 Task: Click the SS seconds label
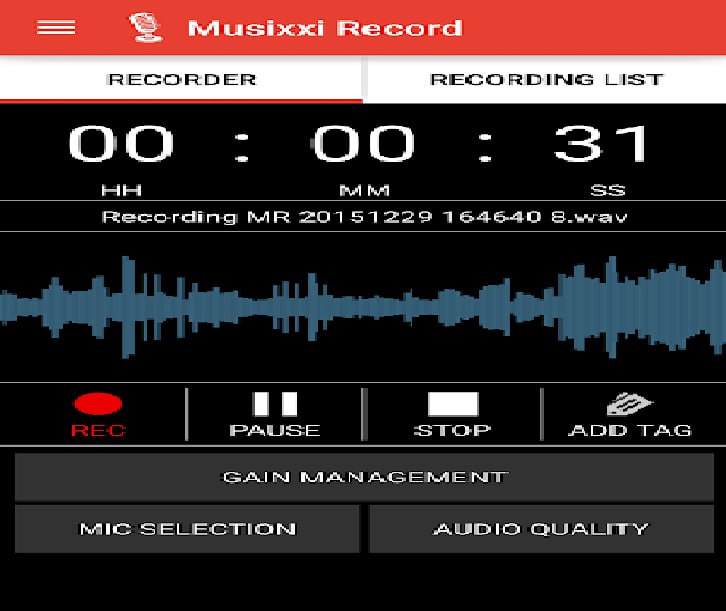608,190
